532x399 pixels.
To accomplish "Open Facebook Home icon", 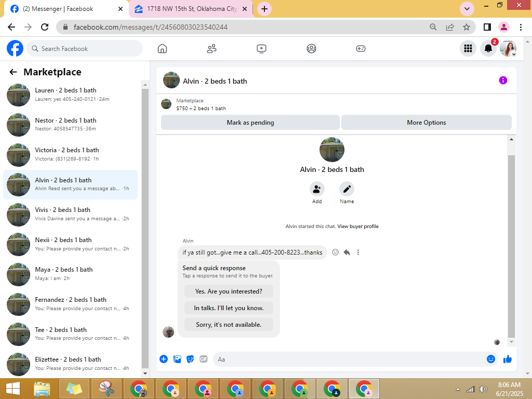I will click(x=162, y=48).
